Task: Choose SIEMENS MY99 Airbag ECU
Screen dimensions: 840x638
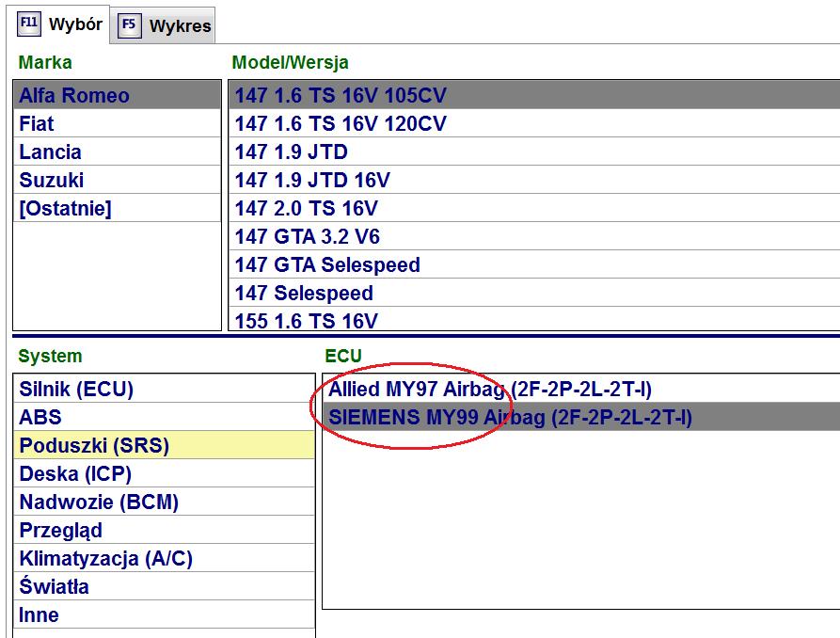Action: point(581,417)
